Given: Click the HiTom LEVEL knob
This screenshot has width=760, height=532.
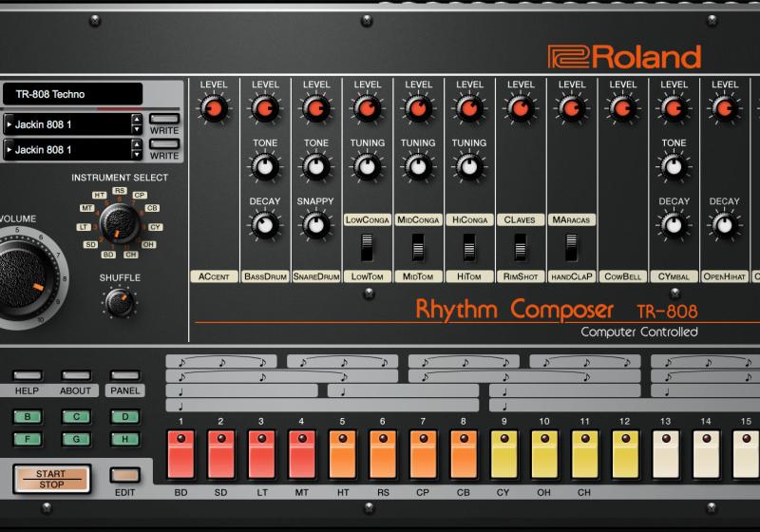Looking at the screenshot, I should 469,108.
